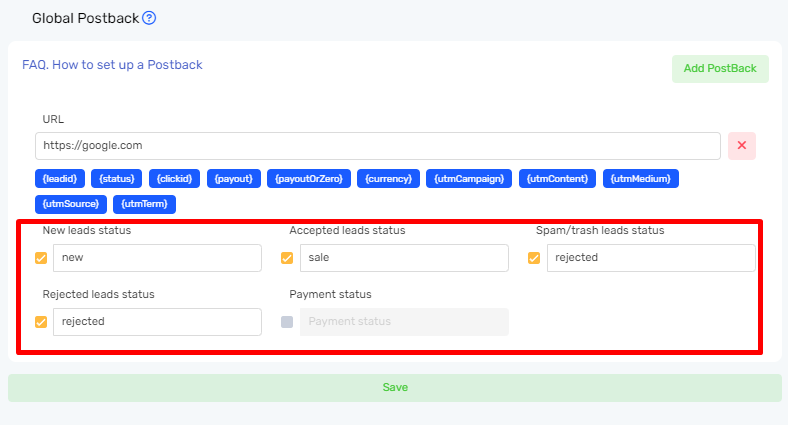Remove the postback URL with red X
Image resolution: width=788 pixels, height=425 pixels.
741,146
